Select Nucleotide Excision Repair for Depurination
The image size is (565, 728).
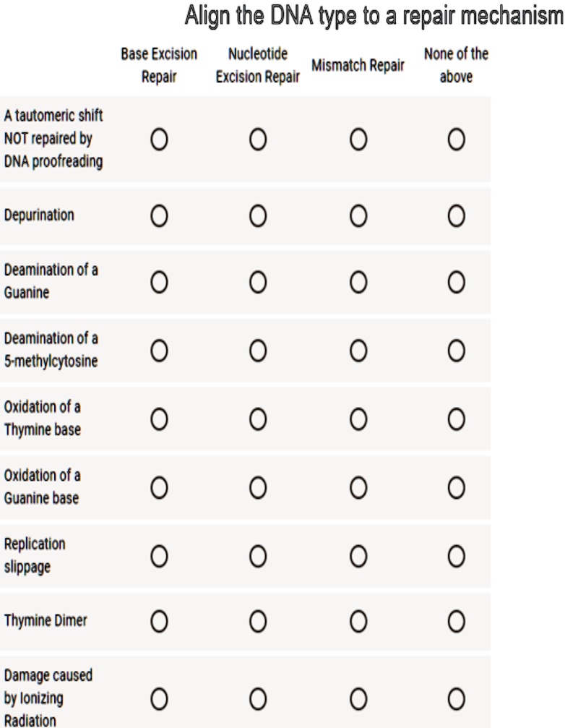[x=258, y=215]
